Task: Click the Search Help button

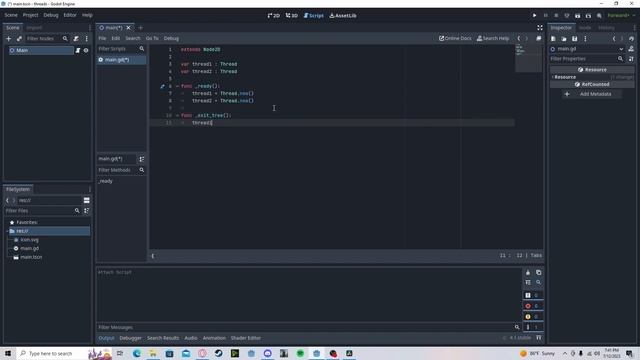Action: [493, 38]
